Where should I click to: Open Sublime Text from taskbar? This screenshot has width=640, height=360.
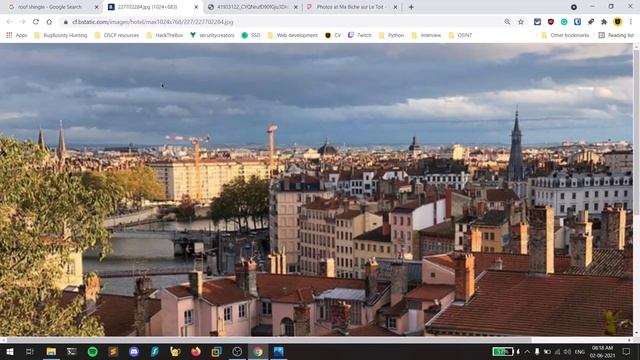pos(113,351)
